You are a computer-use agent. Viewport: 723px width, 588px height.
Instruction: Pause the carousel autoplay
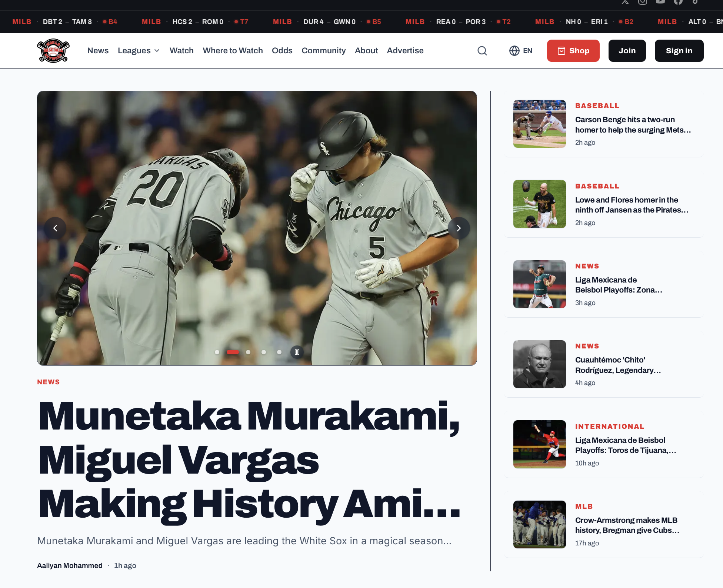(x=297, y=352)
